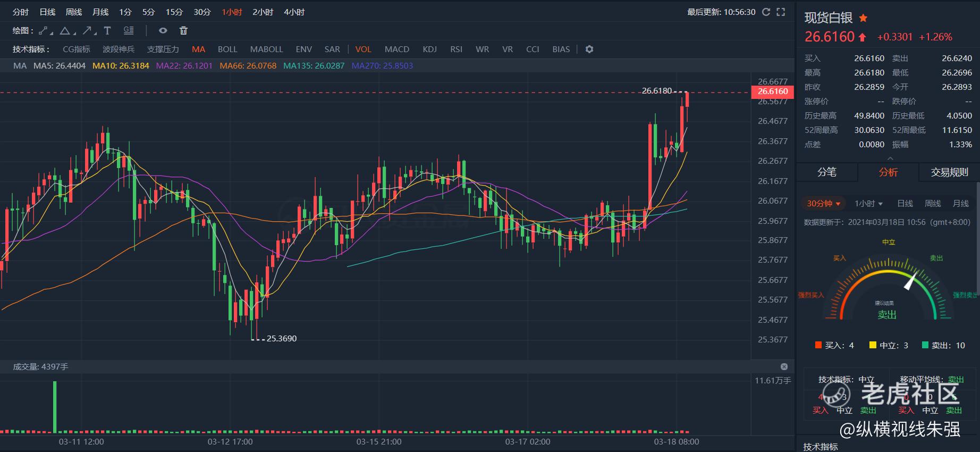Select the triangle shape drawing tool
980x452 pixels.
[66, 31]
